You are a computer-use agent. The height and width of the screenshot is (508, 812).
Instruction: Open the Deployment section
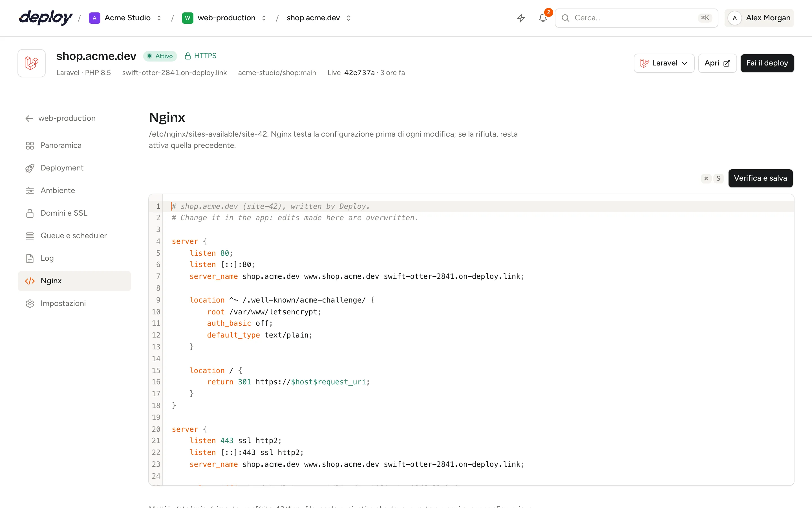74,168
